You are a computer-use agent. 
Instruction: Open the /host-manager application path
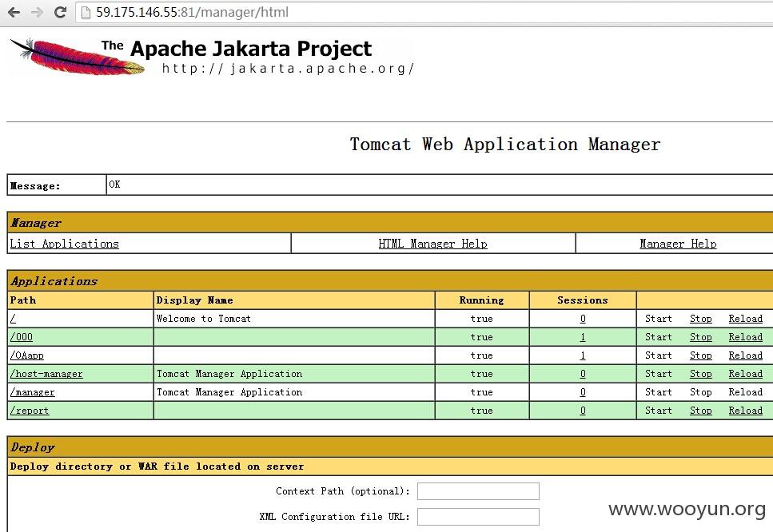coord(46,374)
